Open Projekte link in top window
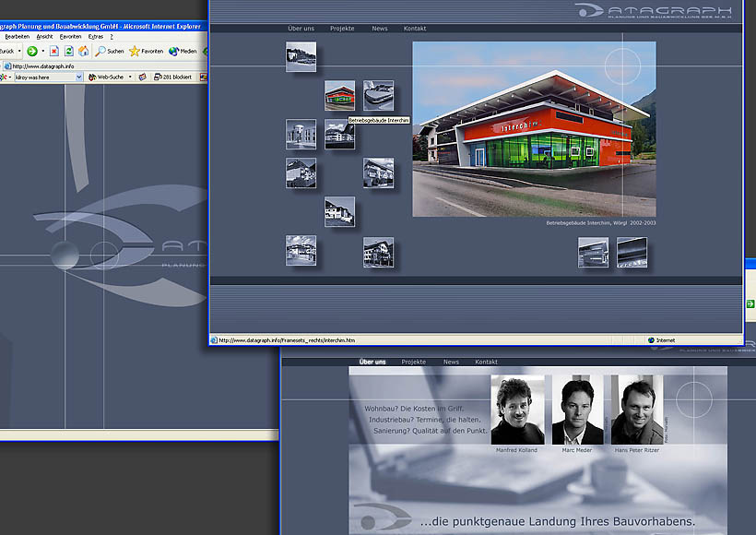Image resolution: width=756 pixels, height=535 pixels. (x=341, y=29)
